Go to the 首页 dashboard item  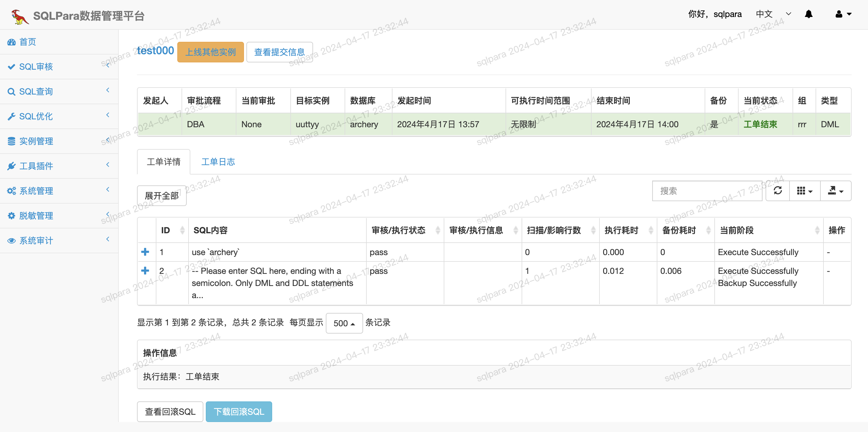pos(28,42)
